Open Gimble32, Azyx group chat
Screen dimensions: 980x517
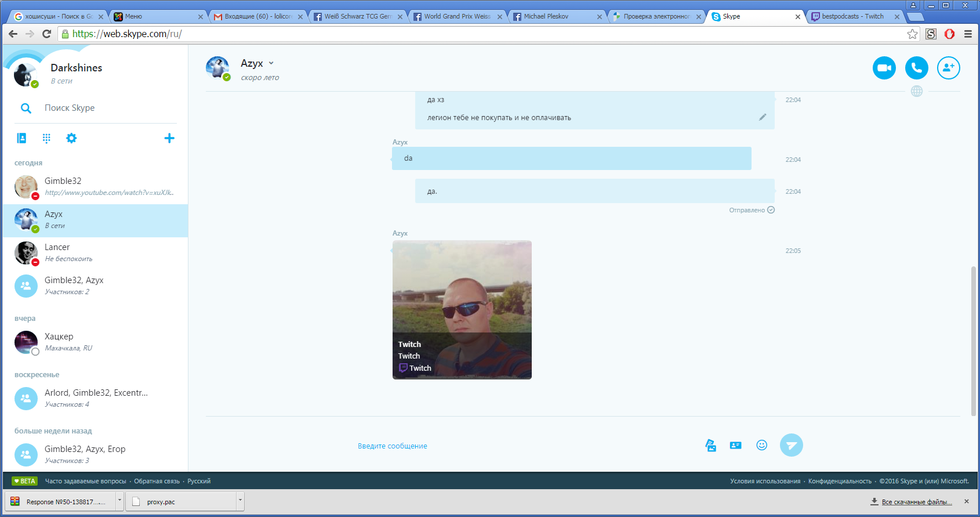click(95, 286)
